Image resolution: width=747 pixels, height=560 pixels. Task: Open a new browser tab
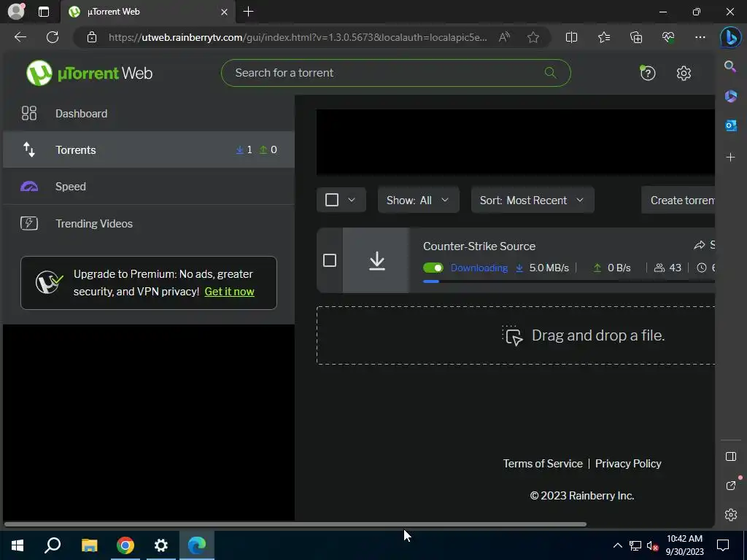coord(248,12)
